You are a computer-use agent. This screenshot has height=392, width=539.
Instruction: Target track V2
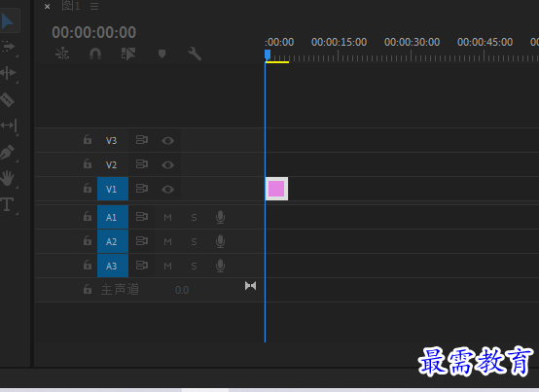(111, 165)
